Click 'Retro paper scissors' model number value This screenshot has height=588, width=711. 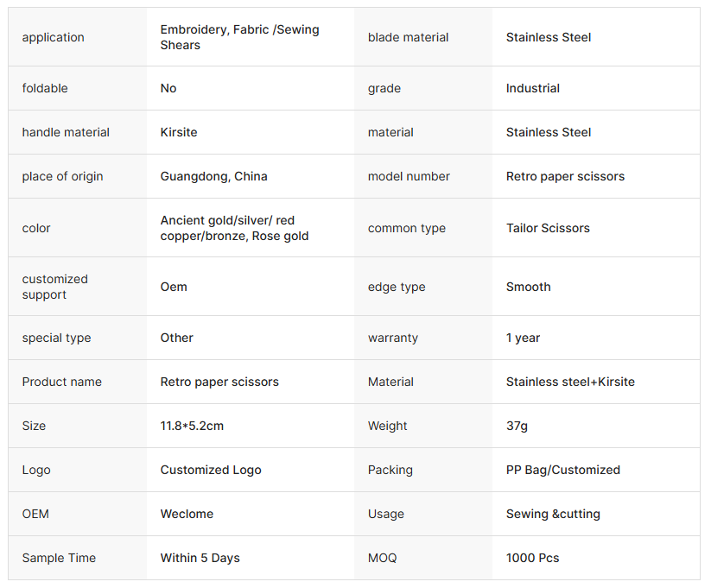click(x=565, y=176)
